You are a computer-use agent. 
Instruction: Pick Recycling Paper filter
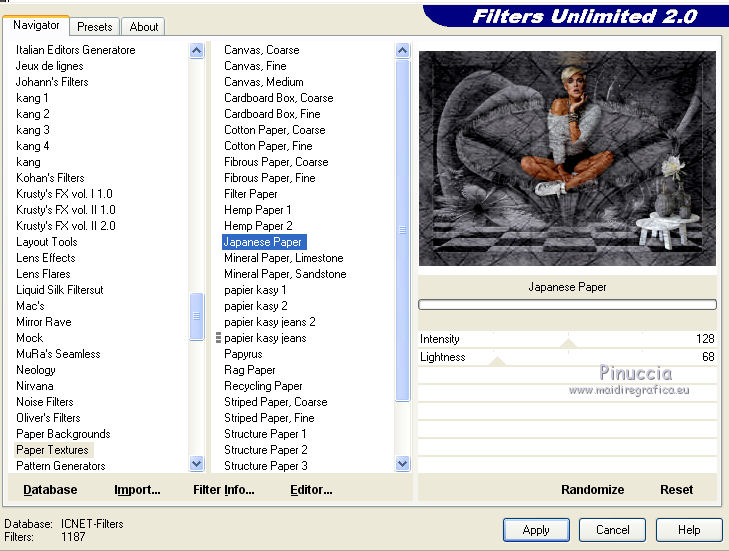263,386
